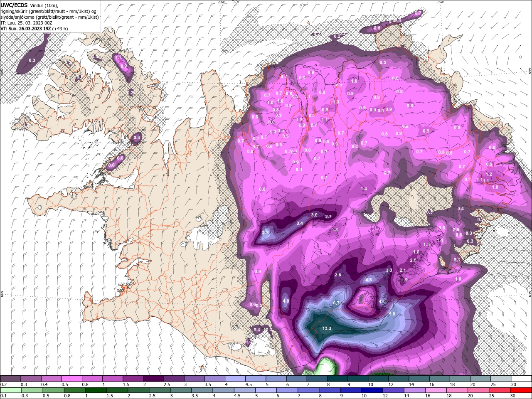The height and width of the screenshot is (399, 532).
Task: Click the dark blue 10 rain-scale swatch
Action: pyautogui.click(x=372, y=390)
